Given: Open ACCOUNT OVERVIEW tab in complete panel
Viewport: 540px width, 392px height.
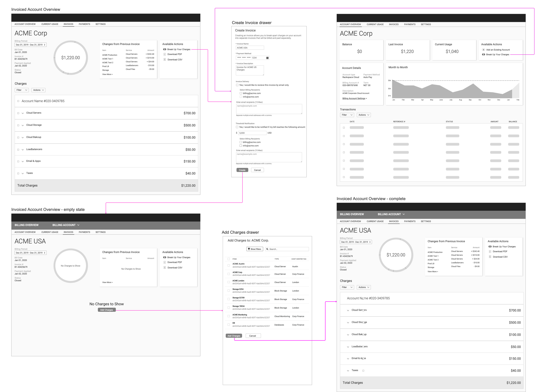Looking at the screenshot, I should 350,221.
